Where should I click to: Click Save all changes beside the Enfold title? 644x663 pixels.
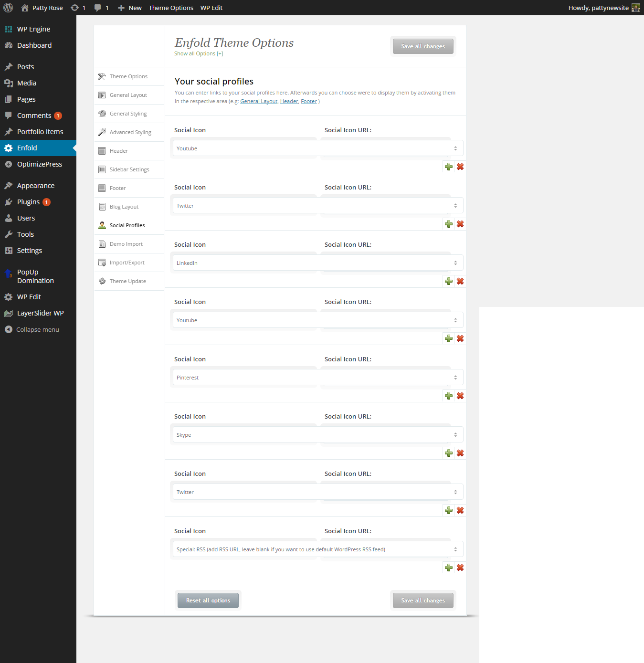pyautogui.click(x=423, y=46)
